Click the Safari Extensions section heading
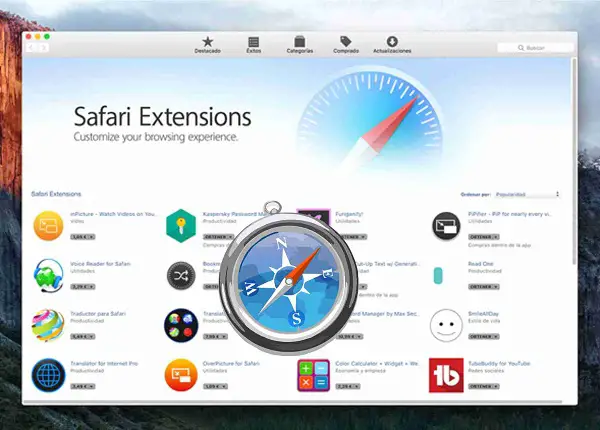Image resolution: width=600 pixels, height=430 pixels. coord(56,194)
